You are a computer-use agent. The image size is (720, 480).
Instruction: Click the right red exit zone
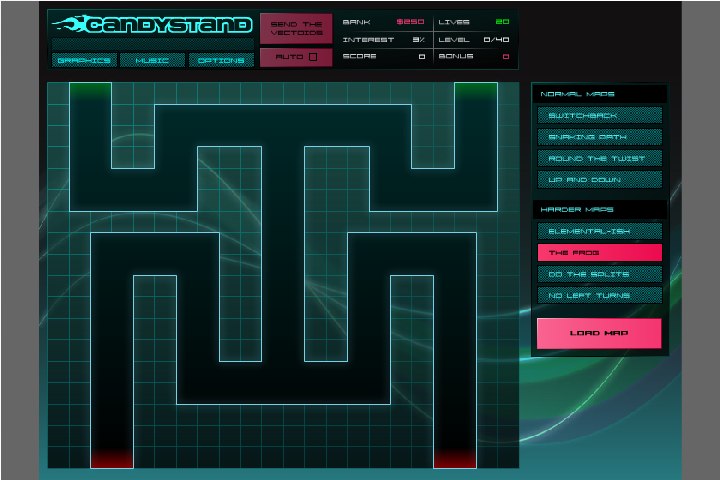(x=454, y=459)
